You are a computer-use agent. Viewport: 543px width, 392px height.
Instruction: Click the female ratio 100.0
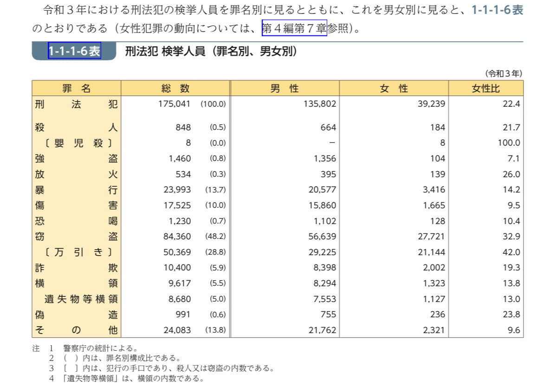(509, 143)
